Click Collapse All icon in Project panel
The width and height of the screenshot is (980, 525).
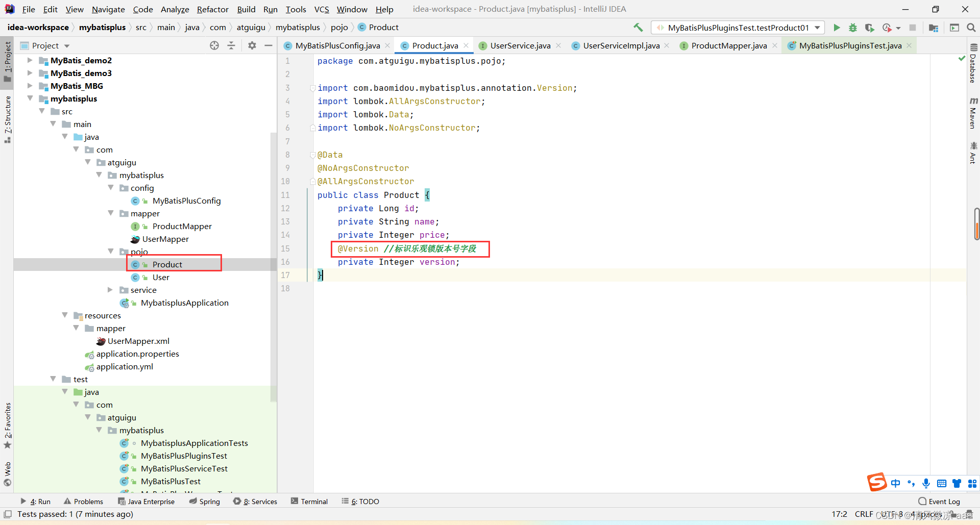pyautogui.click(x=231, y=46)
